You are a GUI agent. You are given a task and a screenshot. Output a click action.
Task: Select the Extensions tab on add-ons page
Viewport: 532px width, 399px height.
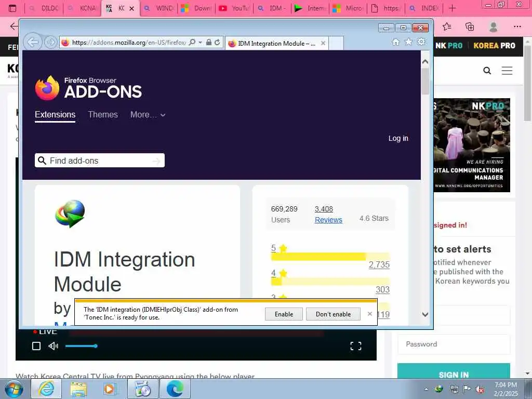pyautogui.click(x=55, y=115)
